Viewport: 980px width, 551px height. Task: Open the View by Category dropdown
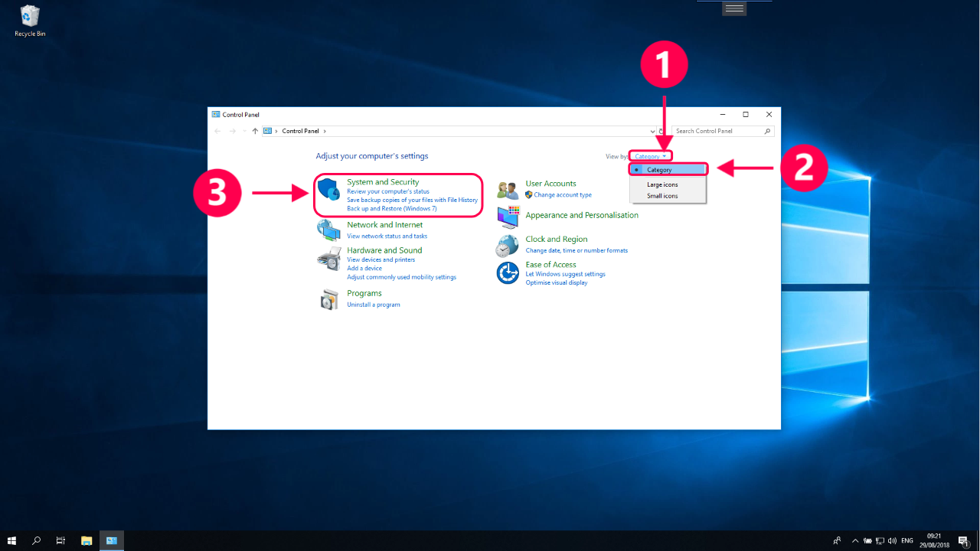pyautogui.click(x=650, y=156)
